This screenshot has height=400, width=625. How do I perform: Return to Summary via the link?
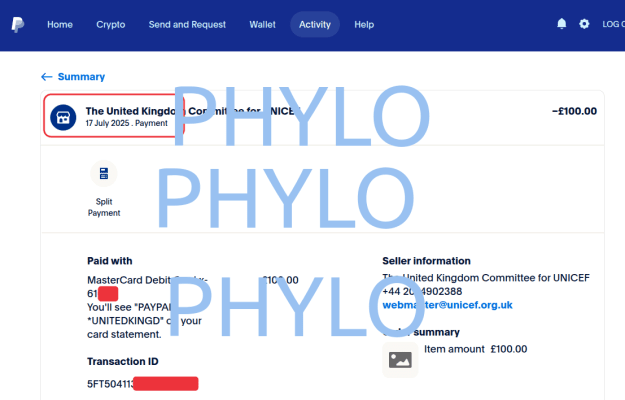pos(81,76)
